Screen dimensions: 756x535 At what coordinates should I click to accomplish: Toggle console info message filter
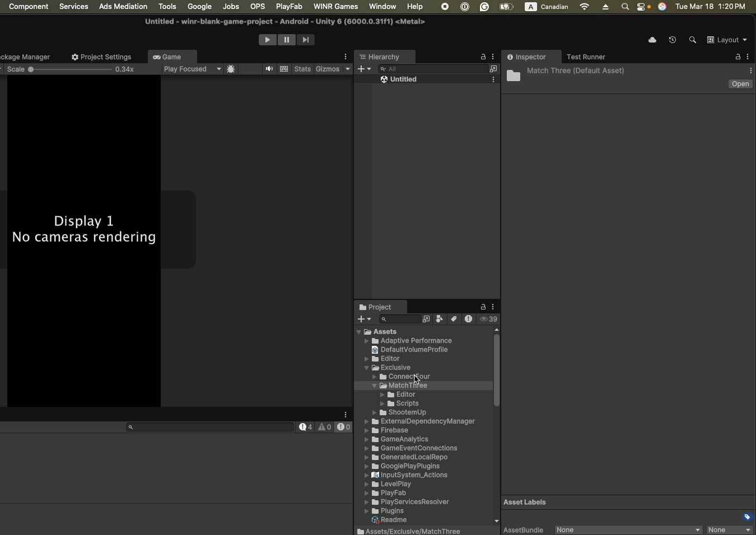306,427
